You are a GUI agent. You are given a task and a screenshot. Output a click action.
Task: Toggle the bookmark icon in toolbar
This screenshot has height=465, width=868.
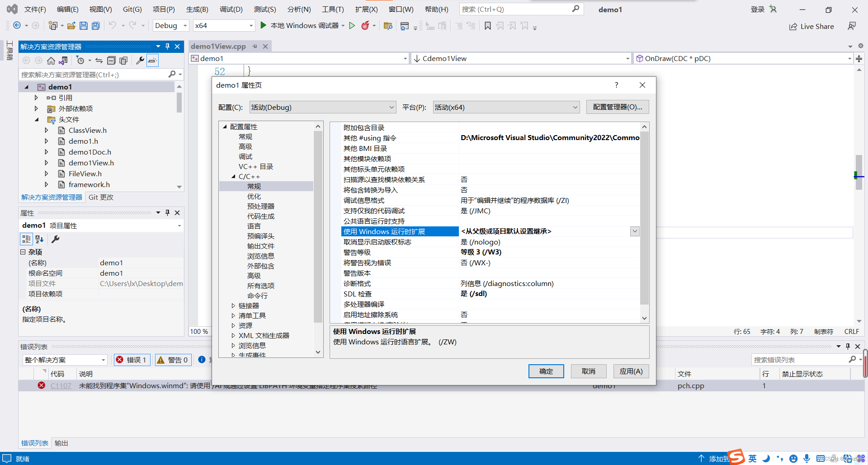[x=487, y=26]
